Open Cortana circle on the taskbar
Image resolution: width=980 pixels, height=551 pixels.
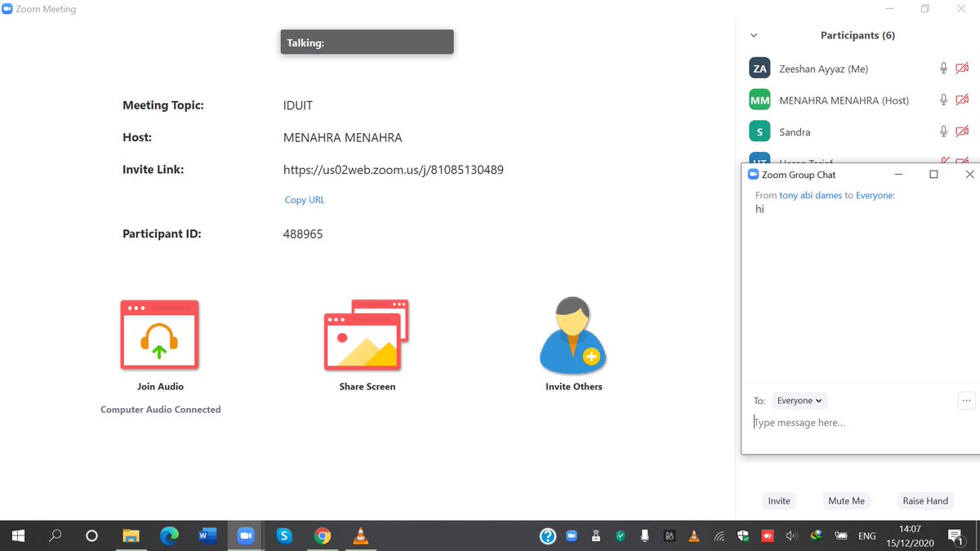91,536
